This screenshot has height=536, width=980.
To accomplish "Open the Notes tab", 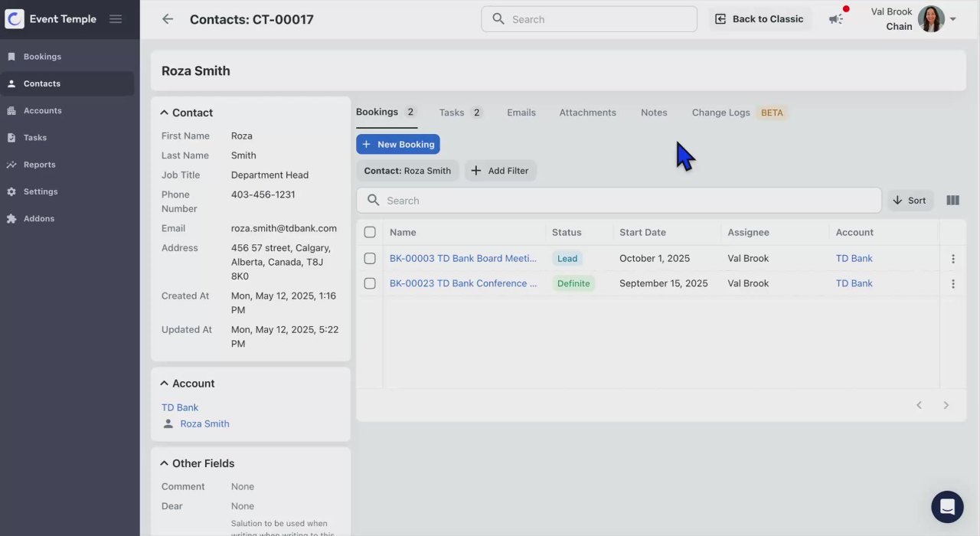I will 654,113.
